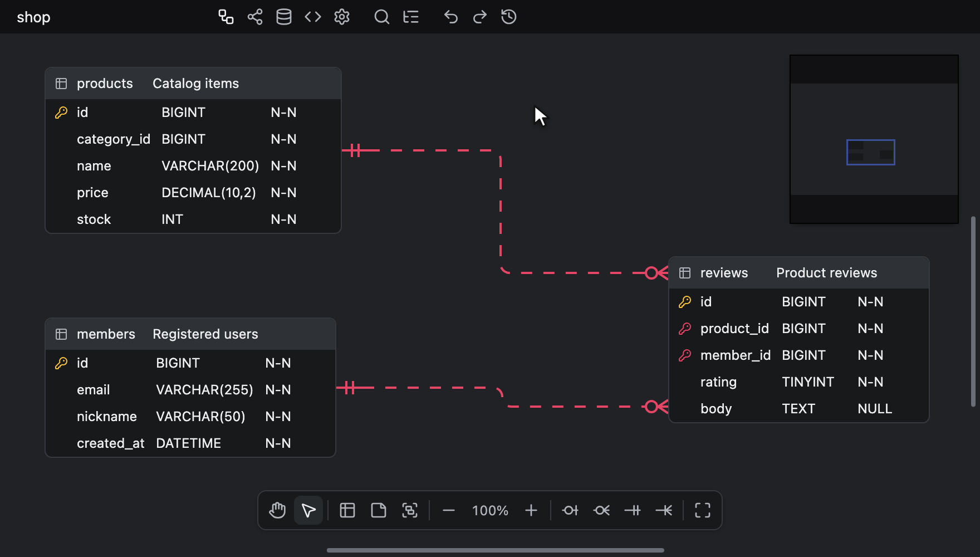The height and width of the screenshot is (557, 980).
Task: Click the share diagram icon
Action: [255, 17]
